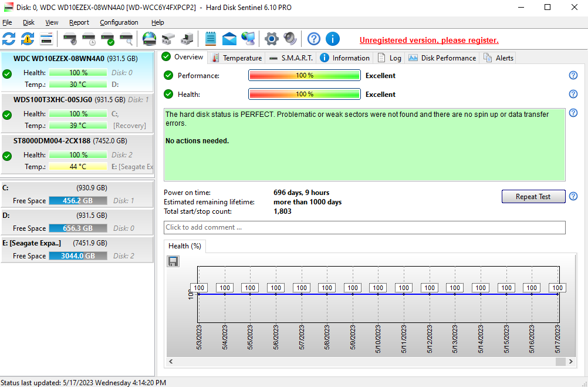The height and width of the screenshot is (387, 588).
Task: Switch to the Information tab
Action: (346, 58)
